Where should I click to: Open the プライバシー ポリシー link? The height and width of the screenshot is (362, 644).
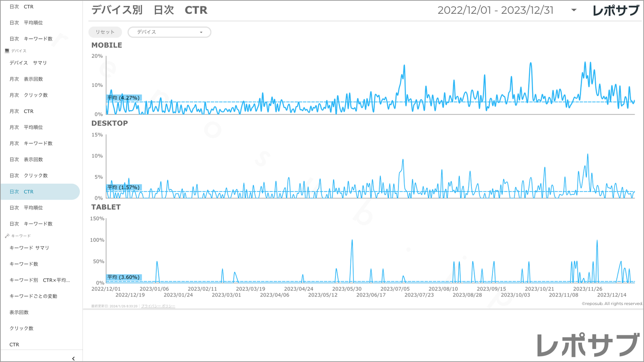click(x=158, y=306)
